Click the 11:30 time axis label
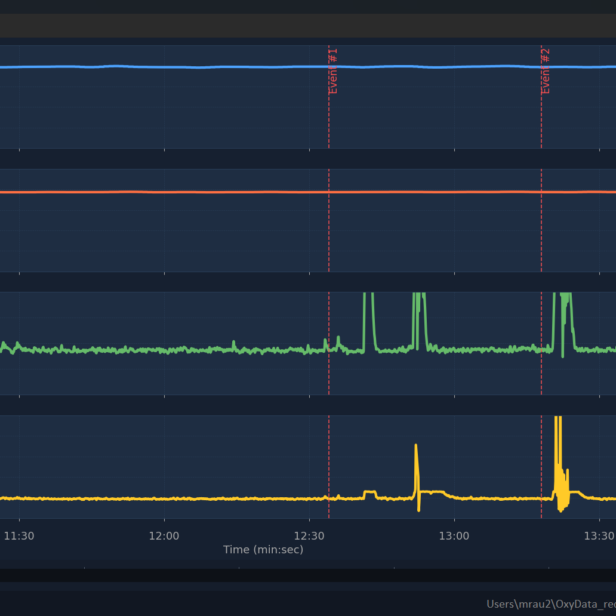Screen dimensions: 616x616 pyautogui.click(x=19, y=536)
